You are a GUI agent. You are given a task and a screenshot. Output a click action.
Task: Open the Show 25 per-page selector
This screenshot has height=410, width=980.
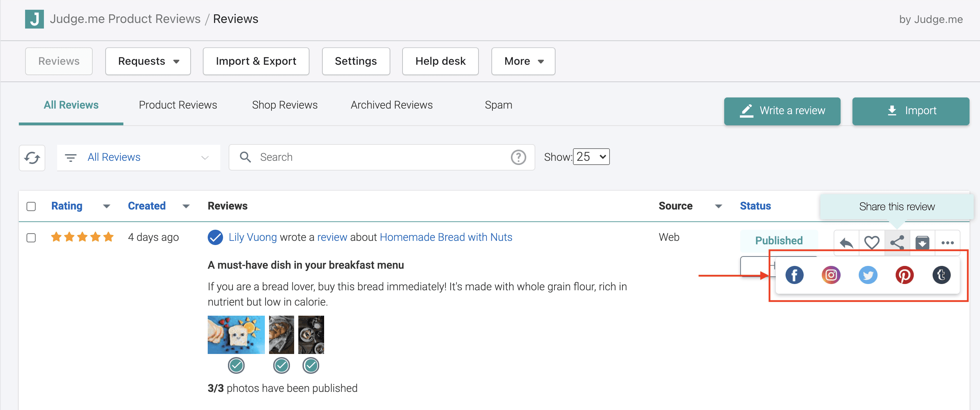pyautogui.click(x=591, y=157)
